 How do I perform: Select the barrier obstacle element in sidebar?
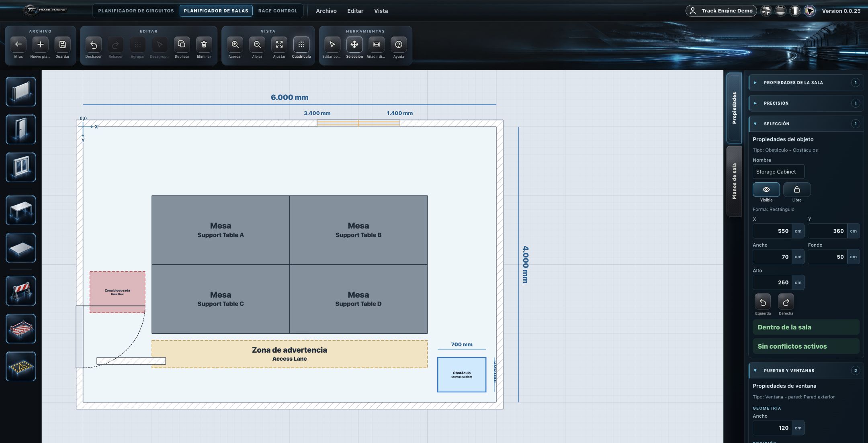(x=21, y=291)
